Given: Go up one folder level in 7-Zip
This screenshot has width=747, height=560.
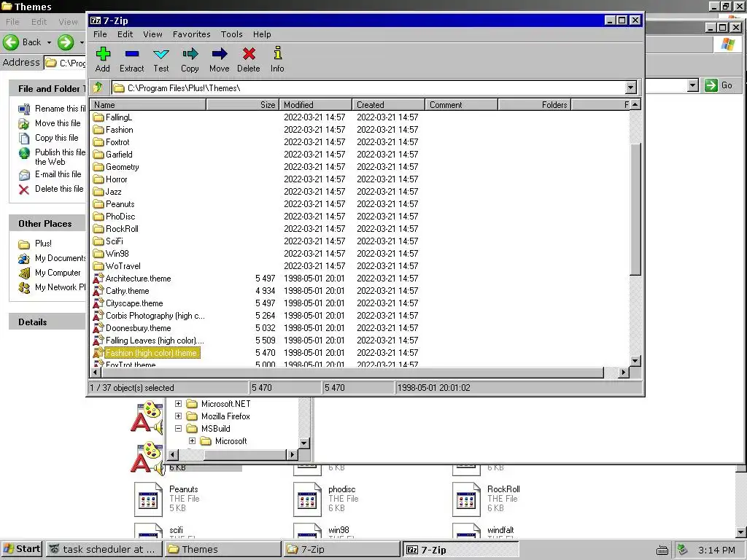Looking at the screenshot, I should (x=98, y=87).
